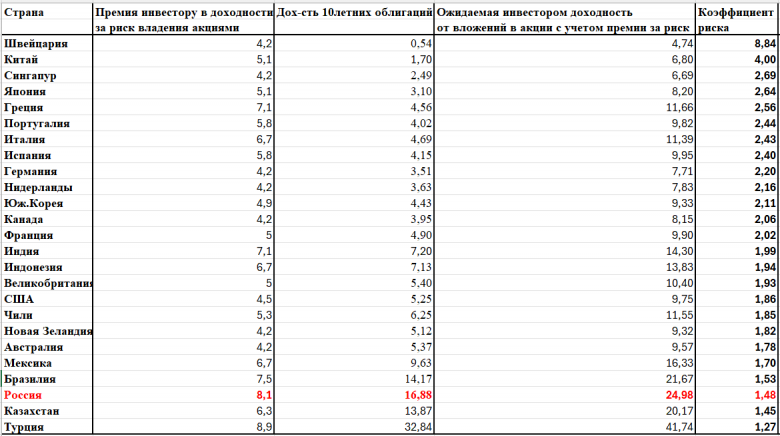The width and height of the screenshot is (780, 436).
Task: Click Brazil's expected return 21,67
Action: (x=680, y=379)
